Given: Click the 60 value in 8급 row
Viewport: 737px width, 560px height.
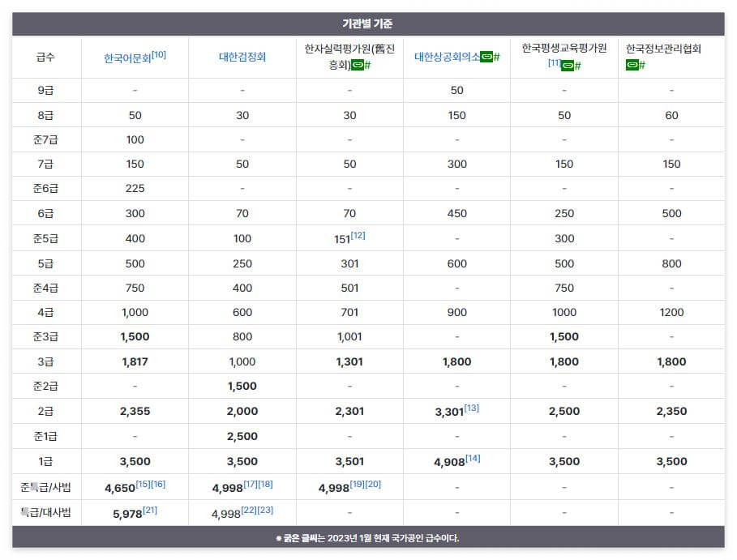Looking at the screenshot, I should pyautogui.click(x=671, y=115).
